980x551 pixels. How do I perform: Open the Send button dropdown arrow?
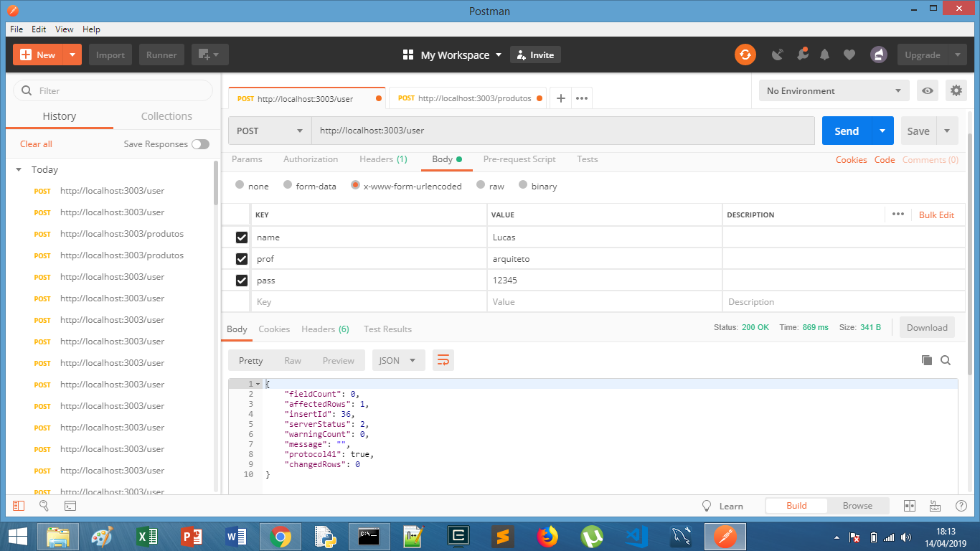(882, 131)
